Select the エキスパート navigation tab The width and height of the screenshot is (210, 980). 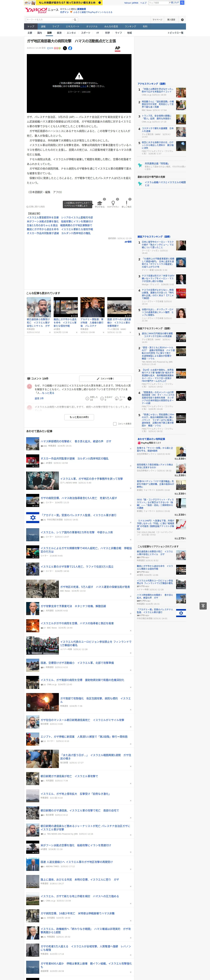pyautogui.click(x=72, y=27)
